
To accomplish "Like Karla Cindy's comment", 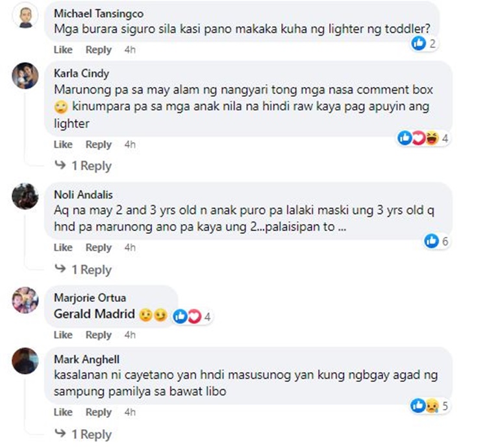I will [x=63, y=145].
